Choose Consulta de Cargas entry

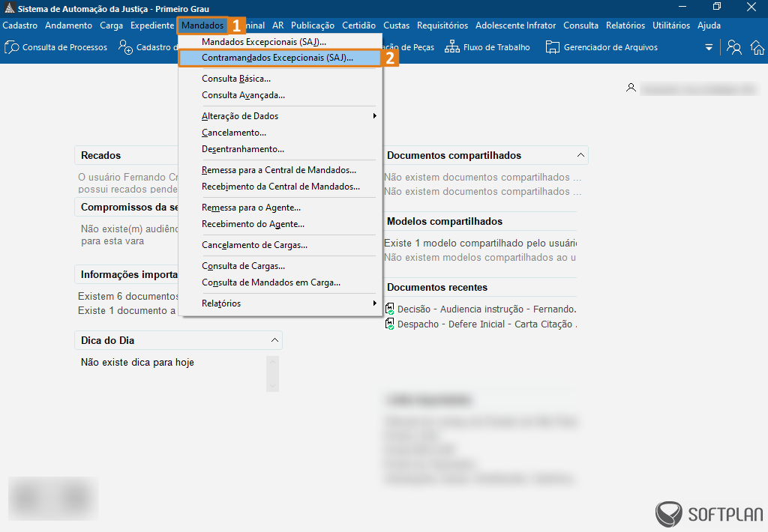coord(280,266)
